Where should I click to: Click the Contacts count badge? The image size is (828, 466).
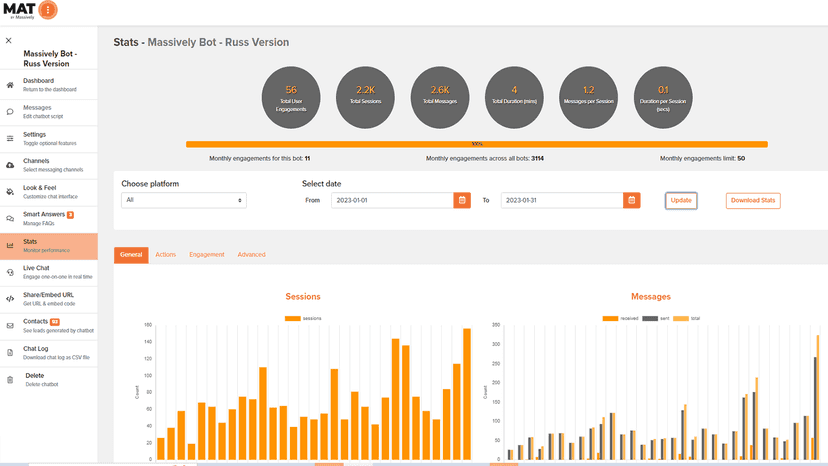pyautogui.click(x=55, y=322)
